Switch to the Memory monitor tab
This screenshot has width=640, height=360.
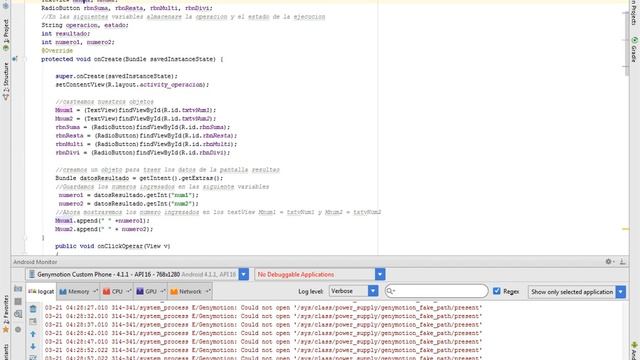78,291
